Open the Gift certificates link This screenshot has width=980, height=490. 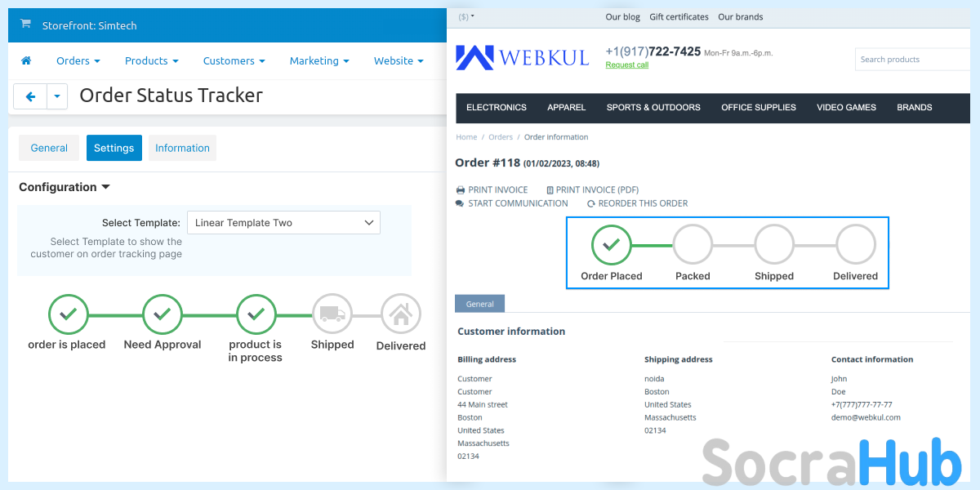coord(679,16)
